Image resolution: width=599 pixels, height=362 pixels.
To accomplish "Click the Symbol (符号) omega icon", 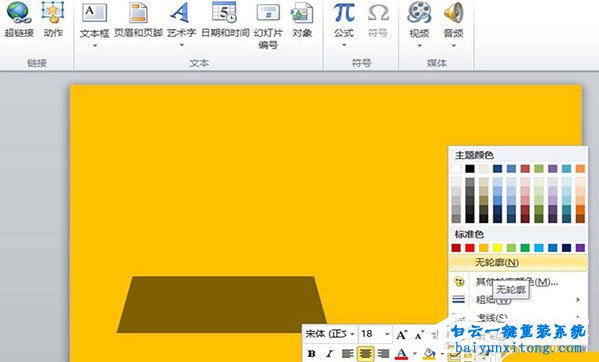I will click(378, 13).
